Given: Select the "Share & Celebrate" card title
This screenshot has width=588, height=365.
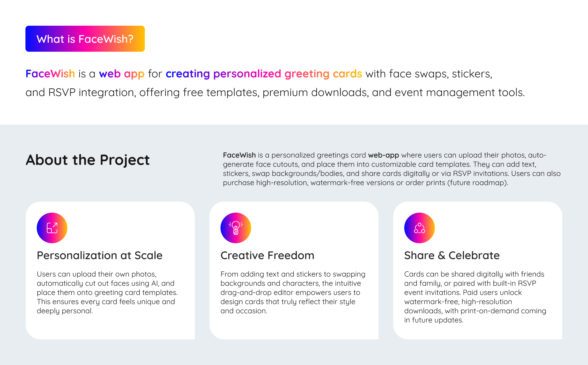Looking at the screenshot, I should coord(452,255).
